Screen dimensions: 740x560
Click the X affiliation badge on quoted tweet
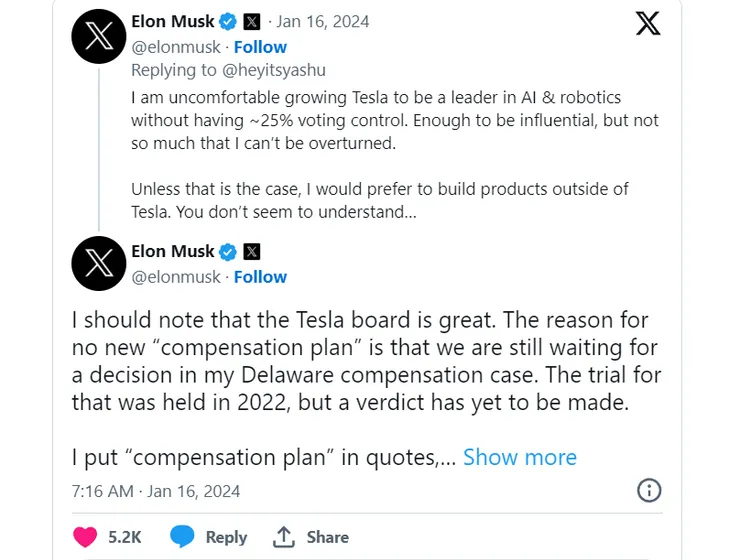pos(252,21)
